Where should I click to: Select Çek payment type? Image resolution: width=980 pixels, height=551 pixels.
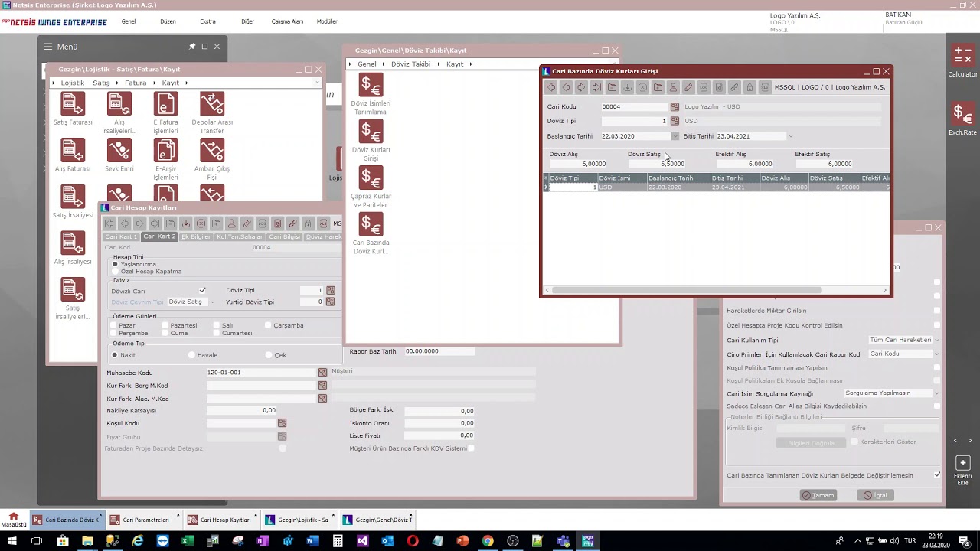(x=269, y=355)
